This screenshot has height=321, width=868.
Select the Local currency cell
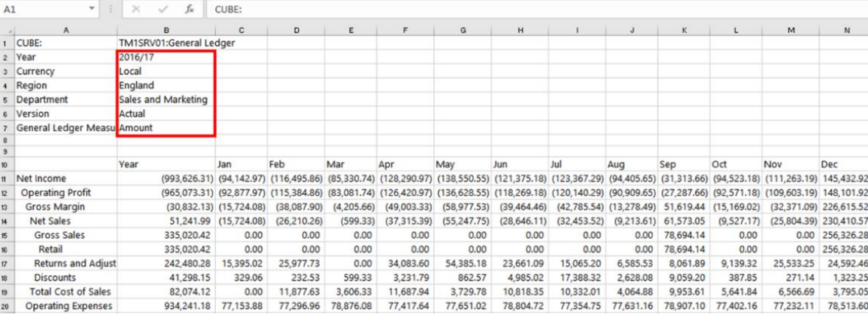click(x=166, y=71)
